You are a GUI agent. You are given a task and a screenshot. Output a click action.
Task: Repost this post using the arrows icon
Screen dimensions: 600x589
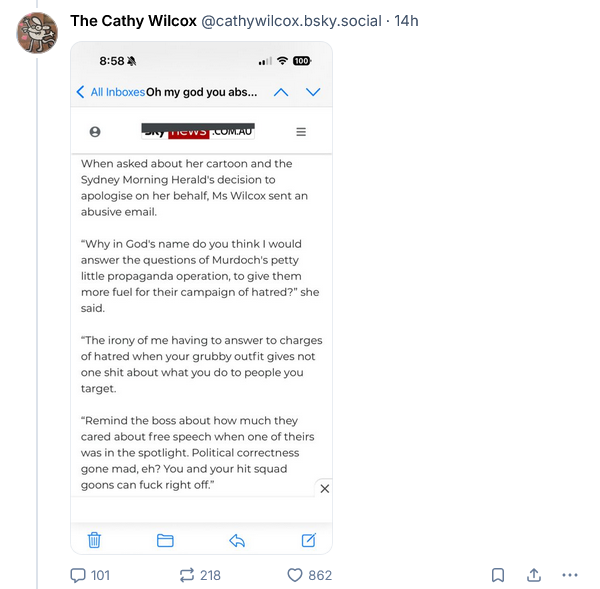click(187, 575)
